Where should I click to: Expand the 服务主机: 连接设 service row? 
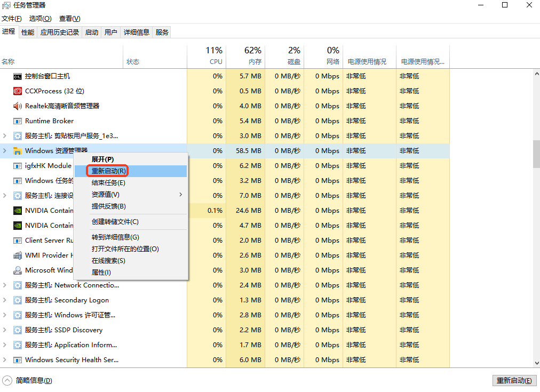[4, 196]
